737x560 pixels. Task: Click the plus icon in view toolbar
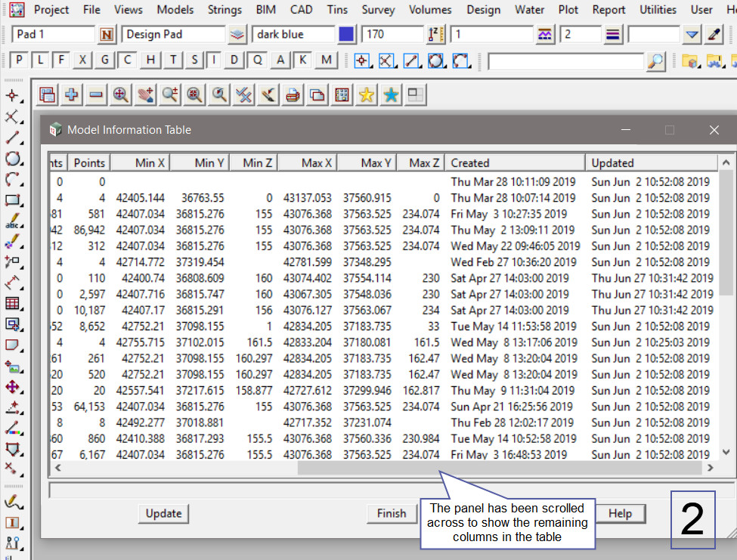(72, 94)
